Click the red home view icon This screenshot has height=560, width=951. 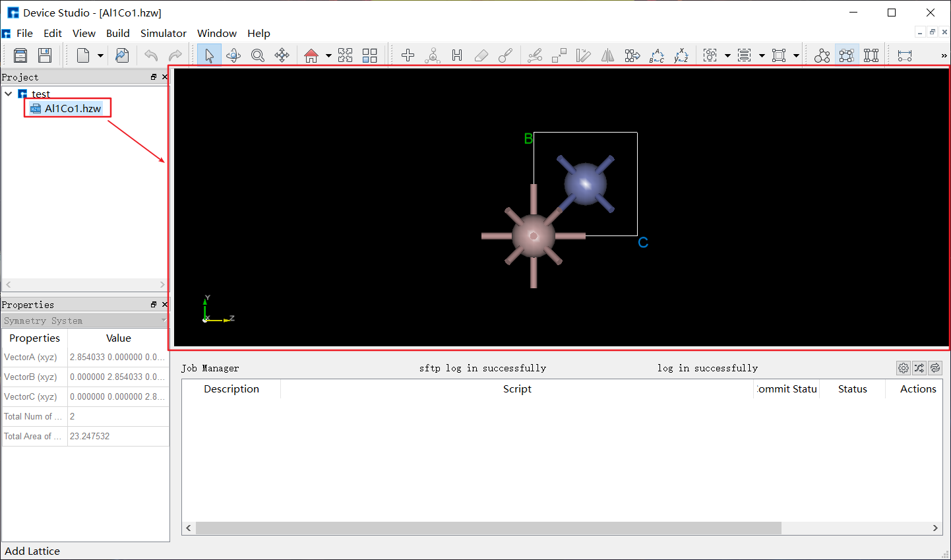pos(311,55)
